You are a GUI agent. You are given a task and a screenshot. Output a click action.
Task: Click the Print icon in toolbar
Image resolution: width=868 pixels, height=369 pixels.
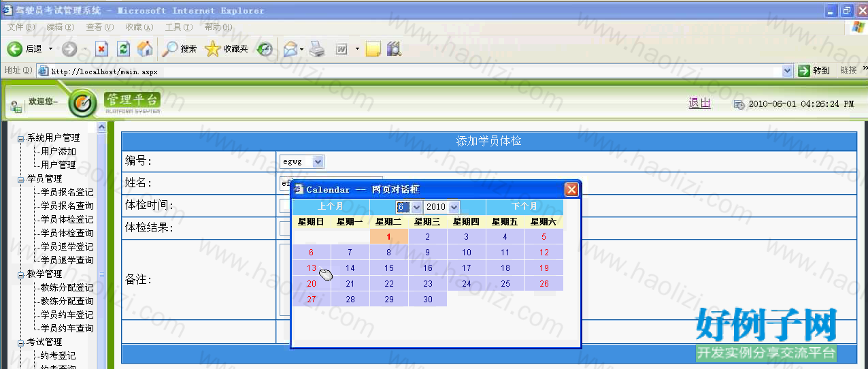tap(317, 49)
